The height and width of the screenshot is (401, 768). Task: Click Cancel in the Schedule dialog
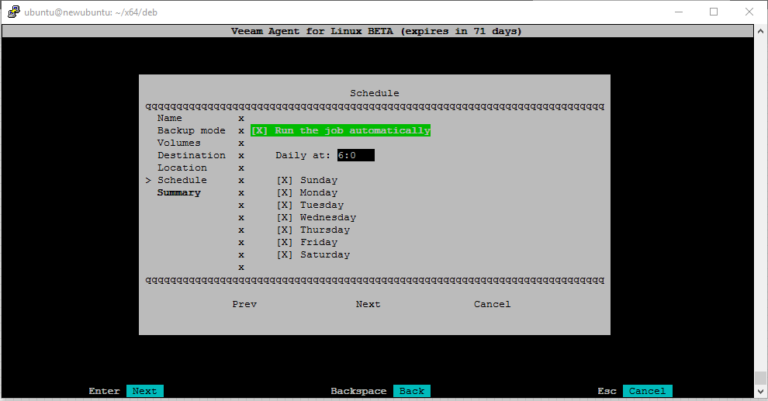click(492, 304)
